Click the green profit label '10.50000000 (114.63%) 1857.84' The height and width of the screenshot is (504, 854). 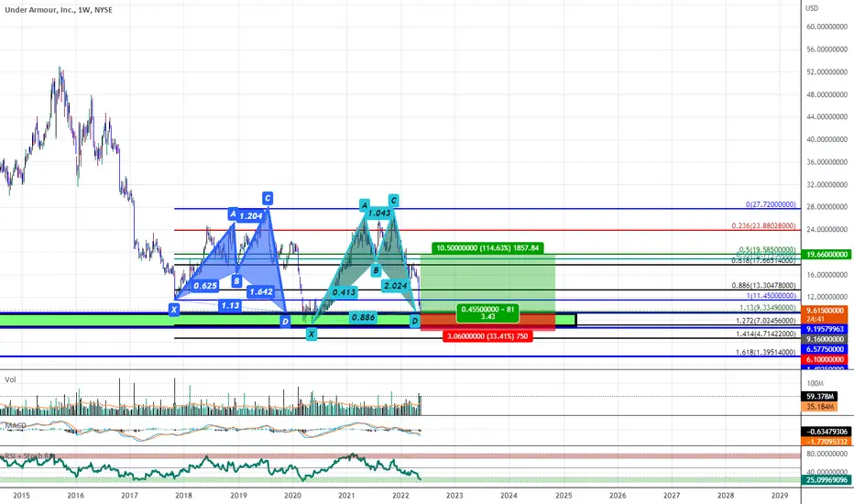point(487,248)
